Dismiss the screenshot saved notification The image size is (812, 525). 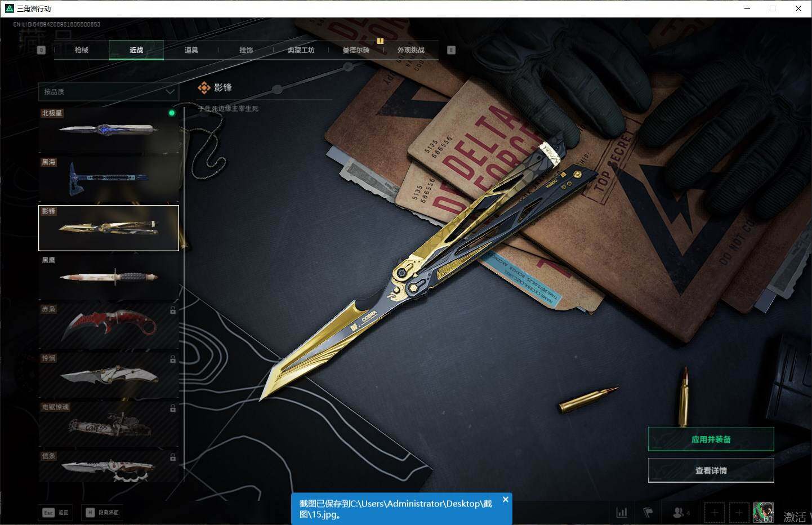click(505, 500)
